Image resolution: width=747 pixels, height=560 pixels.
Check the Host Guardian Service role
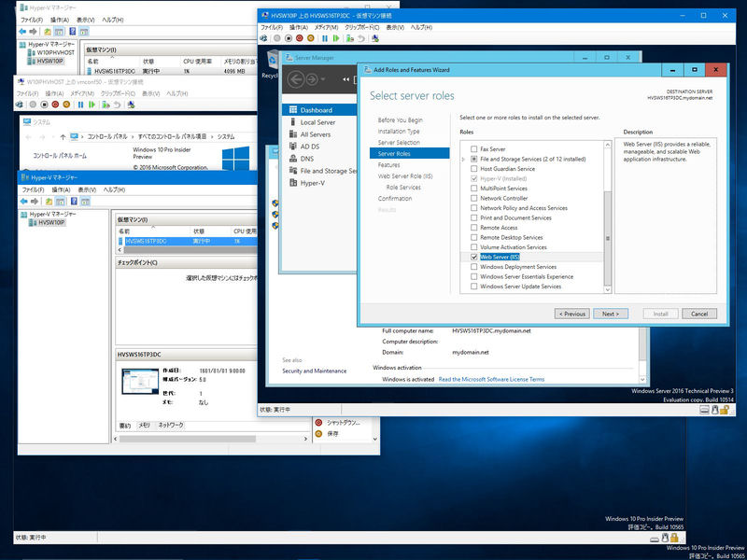pos(473,169)
